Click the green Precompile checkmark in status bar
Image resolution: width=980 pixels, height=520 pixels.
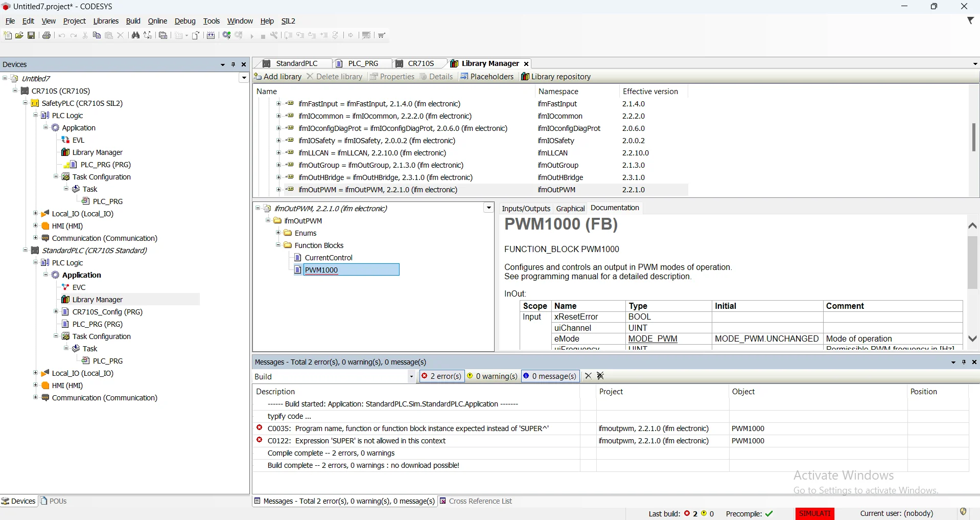coord(769,514)
